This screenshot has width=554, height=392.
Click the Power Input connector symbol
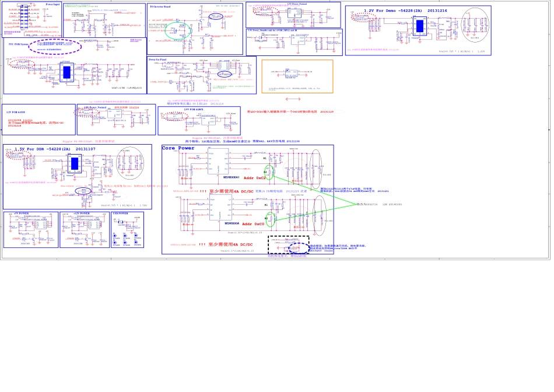point(23,16)
